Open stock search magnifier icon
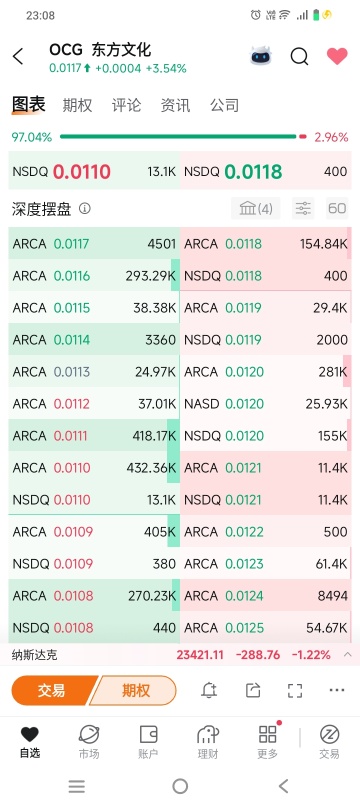 tap(299, 56)
